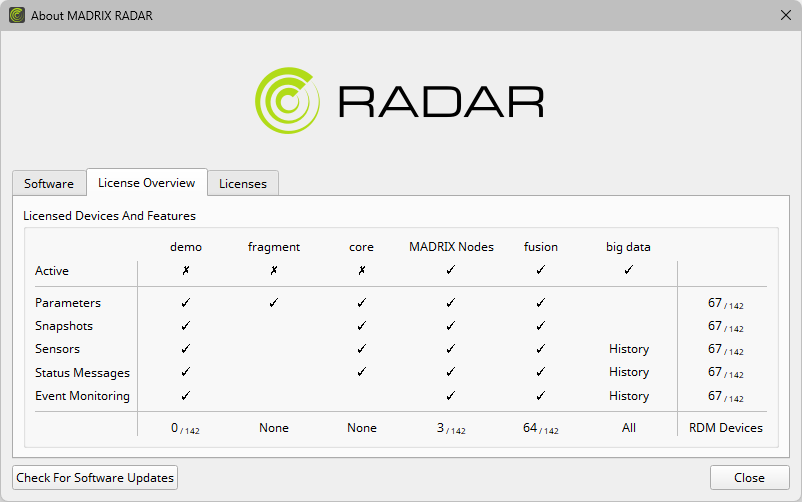The image size is (802, 502).
Task: Click the big data column header
Action: tap(629, 247)
